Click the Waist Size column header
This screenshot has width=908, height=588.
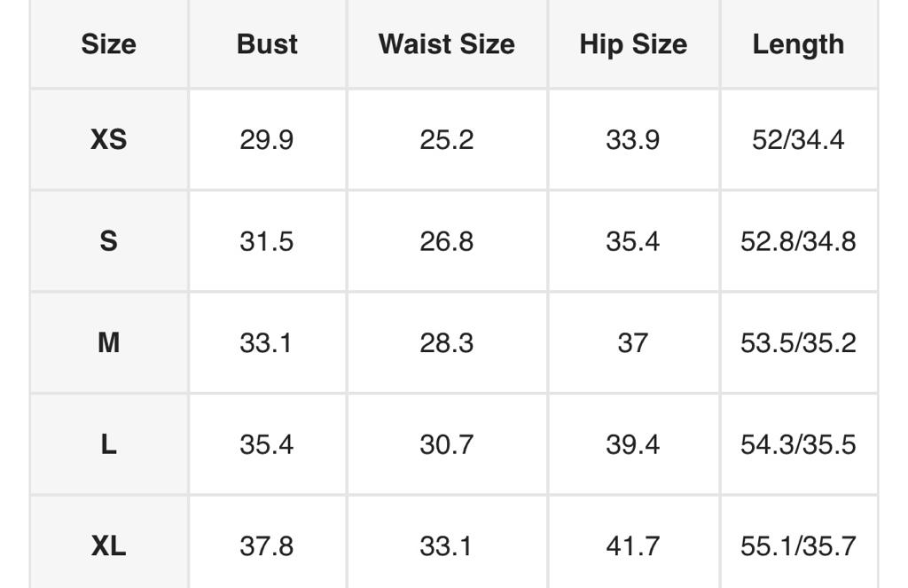(x=446, y=44)
